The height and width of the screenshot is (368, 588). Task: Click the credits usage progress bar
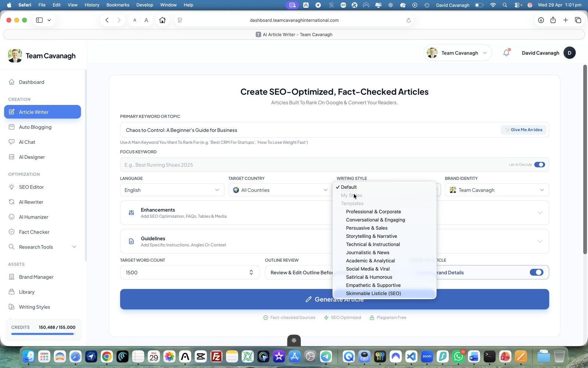[x=43, y=334]
